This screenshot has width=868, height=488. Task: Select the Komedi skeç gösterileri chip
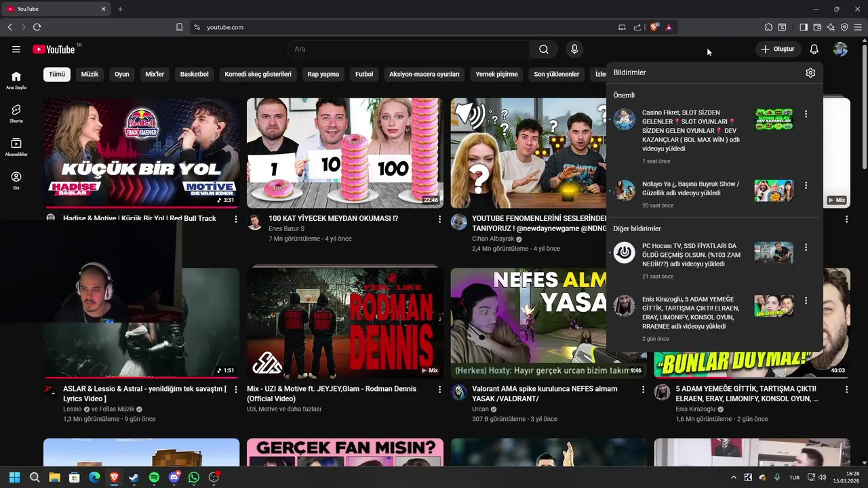tap(258, 74)
